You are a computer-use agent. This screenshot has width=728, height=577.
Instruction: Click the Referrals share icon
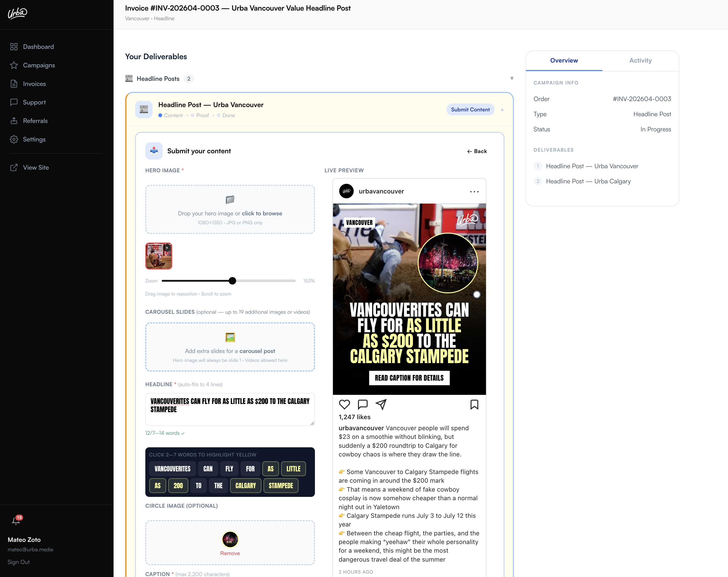tap(14, 121)
